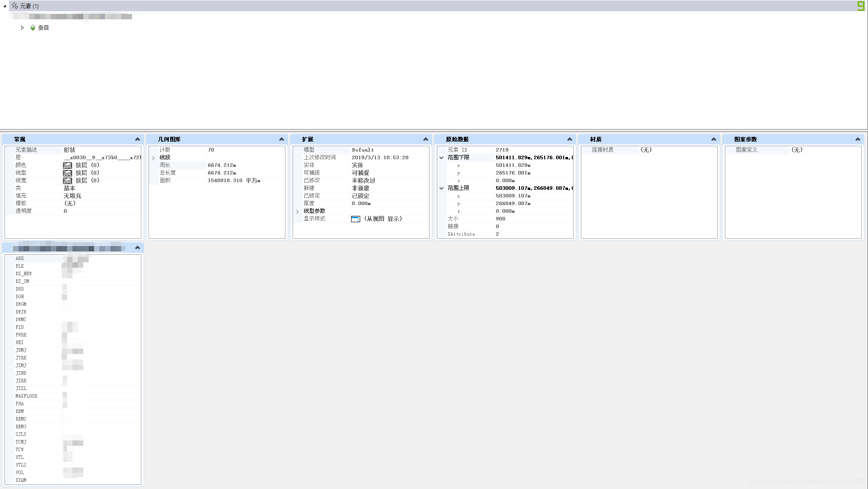Image resolution: width=868 pixels, height=489 pixels.
Task: Select the XZQM attribute row
Action: coord(73,480)
